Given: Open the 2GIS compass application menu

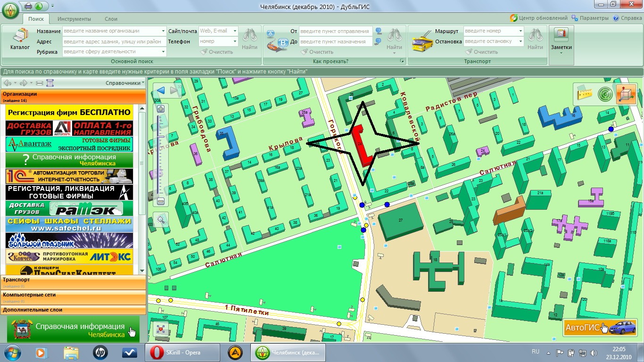Looking at the screenshot, I should coord(10,10).
